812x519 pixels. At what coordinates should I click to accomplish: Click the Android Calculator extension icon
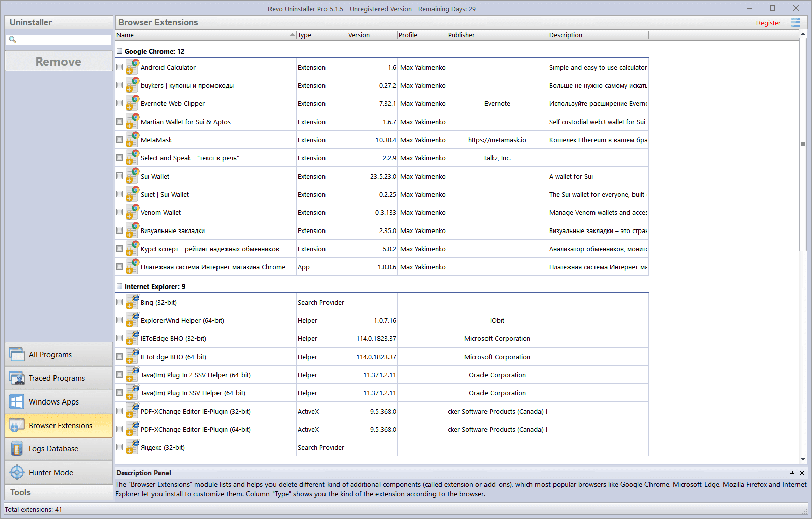[x=132, y=67]
